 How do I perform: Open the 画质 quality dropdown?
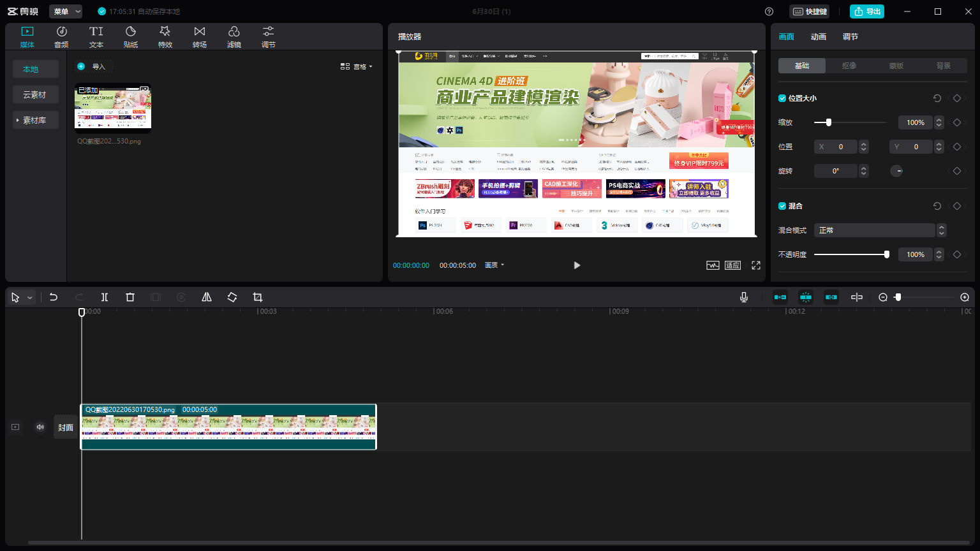point(494,265)
